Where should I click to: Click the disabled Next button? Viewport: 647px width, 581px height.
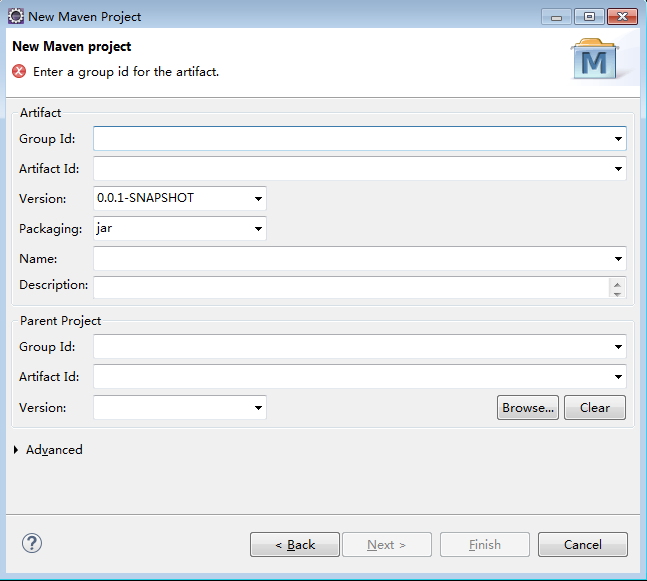387,545
